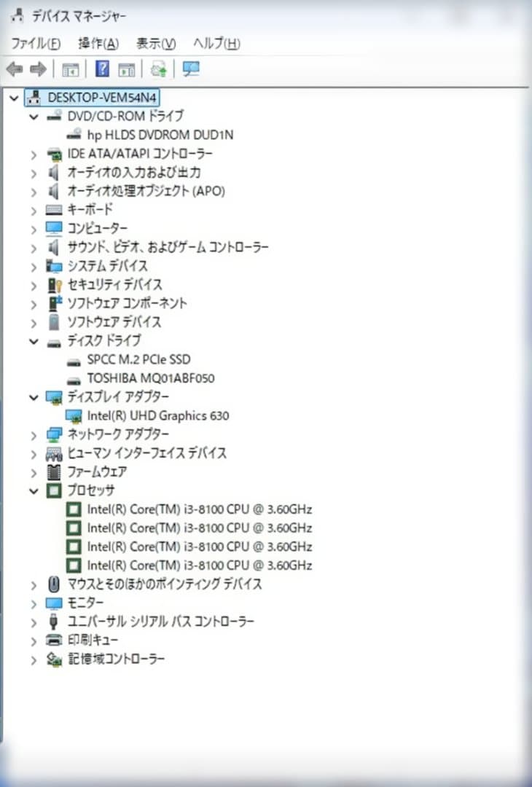This screenshot has height=787, width=532.
Task: Collapse the ディスク ドライブ category
Action: 34,342
